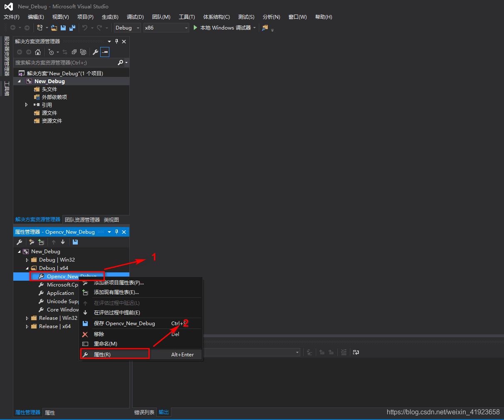Click the Solution Explorer search field
Screen dimensions: 504x420
click(65, 62)
